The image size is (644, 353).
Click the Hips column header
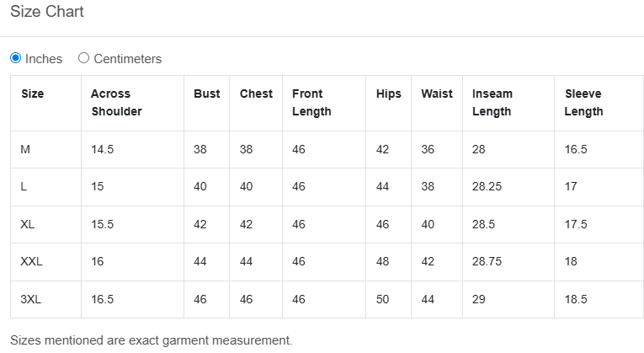(x=388, y=94)
